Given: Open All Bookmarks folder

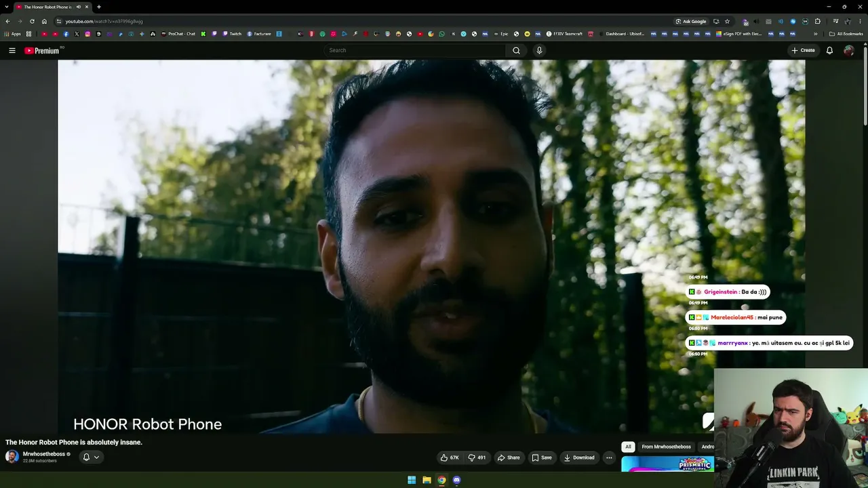Looking at the screenshot, I should (846, 34).
